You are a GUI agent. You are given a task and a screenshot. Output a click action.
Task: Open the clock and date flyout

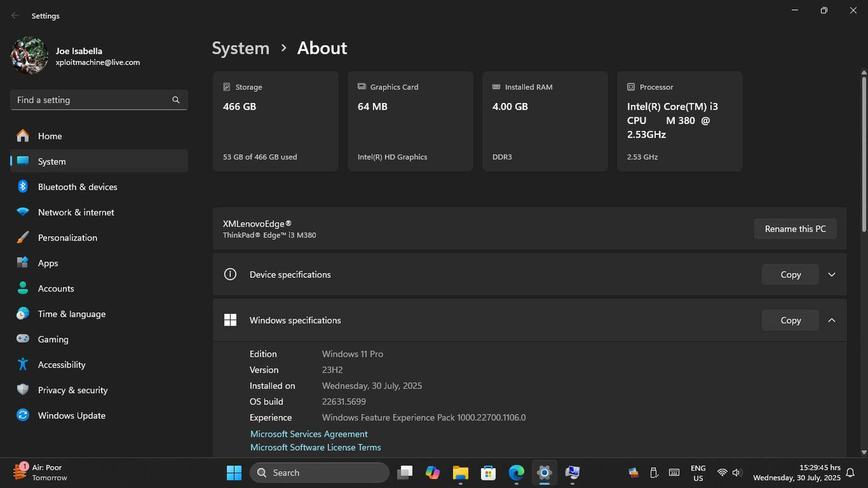coord(797,472)
